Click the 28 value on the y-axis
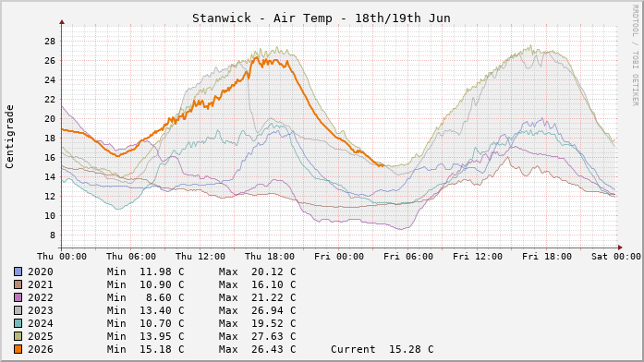The image size is (644, 362). [x=50, y=41]
